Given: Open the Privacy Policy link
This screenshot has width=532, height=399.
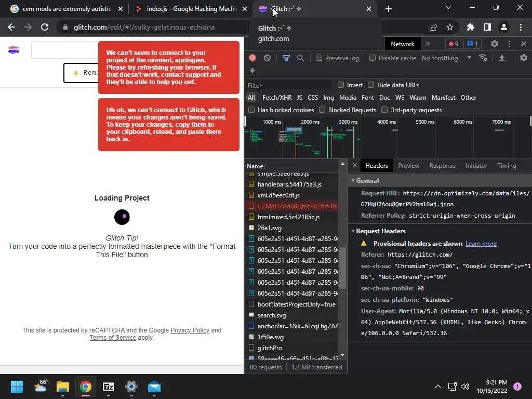Looking at the screenshot, I should (x=190, y=330).
